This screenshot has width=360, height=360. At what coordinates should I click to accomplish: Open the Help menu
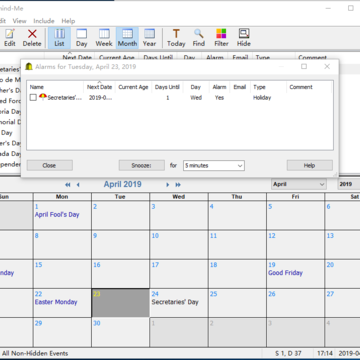[68, 21]
